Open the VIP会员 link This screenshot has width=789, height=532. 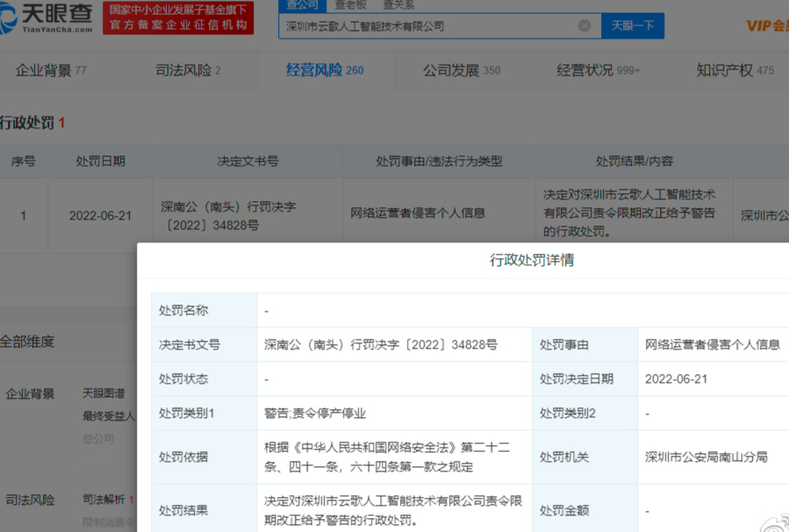[x=767, y=25]
